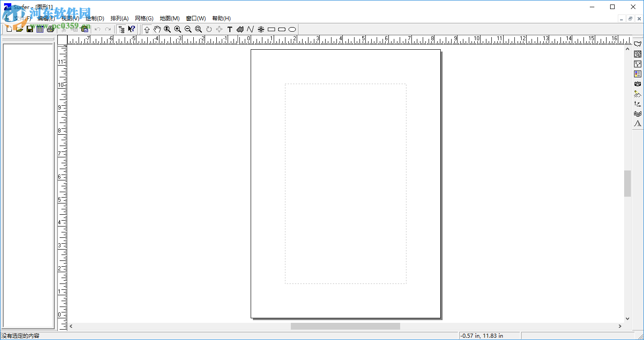Click the vertical scrollbar down arrow
644x340 pixels.
coord(627,319)
